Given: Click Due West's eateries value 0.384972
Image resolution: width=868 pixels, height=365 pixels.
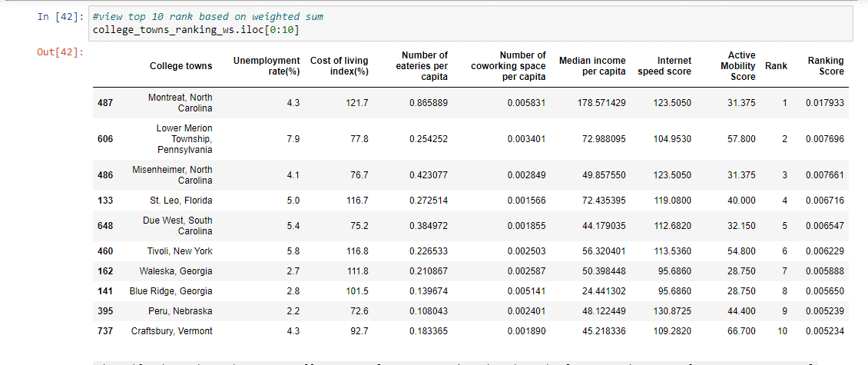Looking at the screenshot, I should 429,225.
